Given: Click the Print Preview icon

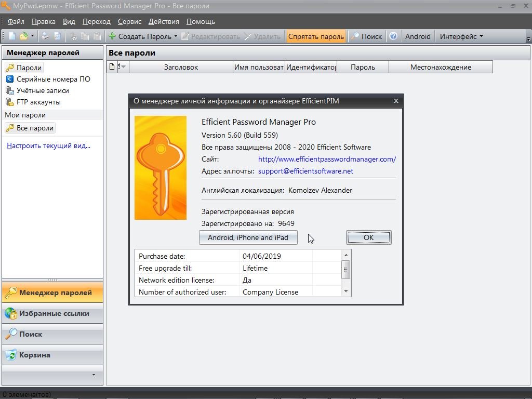Looking at the screenshot, I should pos(57,36).
